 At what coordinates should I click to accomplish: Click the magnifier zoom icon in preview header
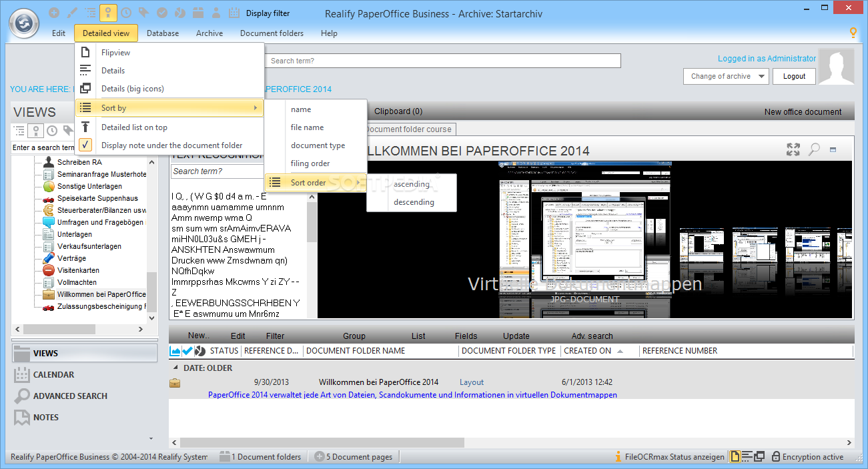pos(814,149)
